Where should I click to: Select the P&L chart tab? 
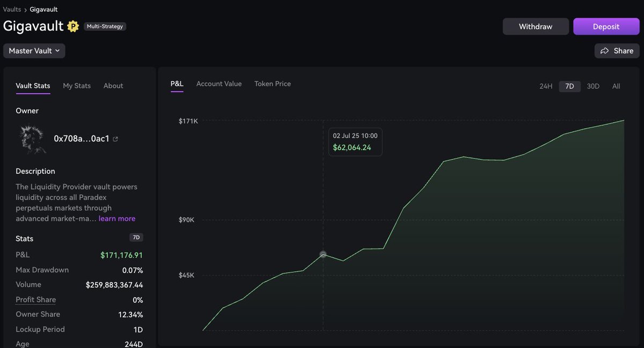(x=177, y=84)
